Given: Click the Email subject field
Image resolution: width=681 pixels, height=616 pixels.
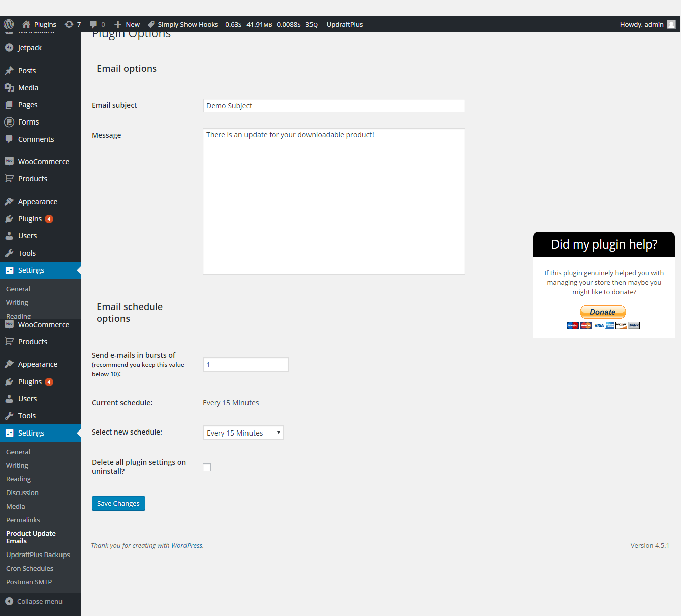Looking at the screenshot, I should tap(334, 105).
